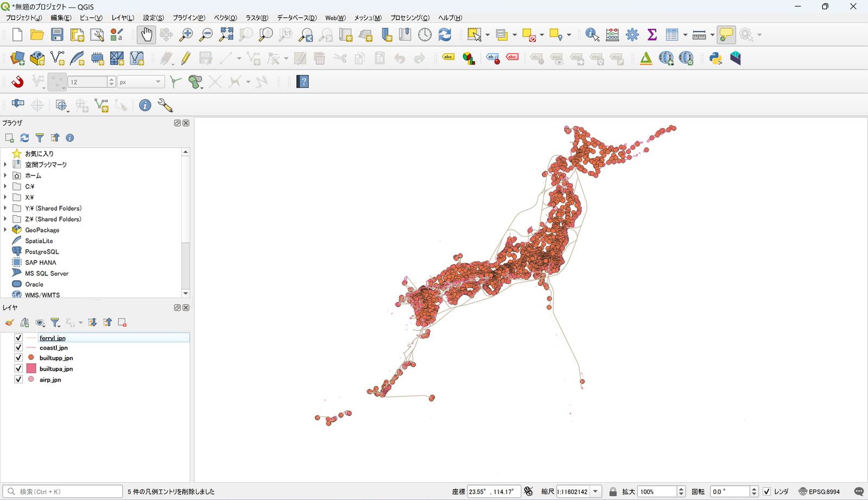Toggle the render (レンダ) checkbox
Image resolution: width=868 pixels, height=500 pixels.
coord(767,491)
